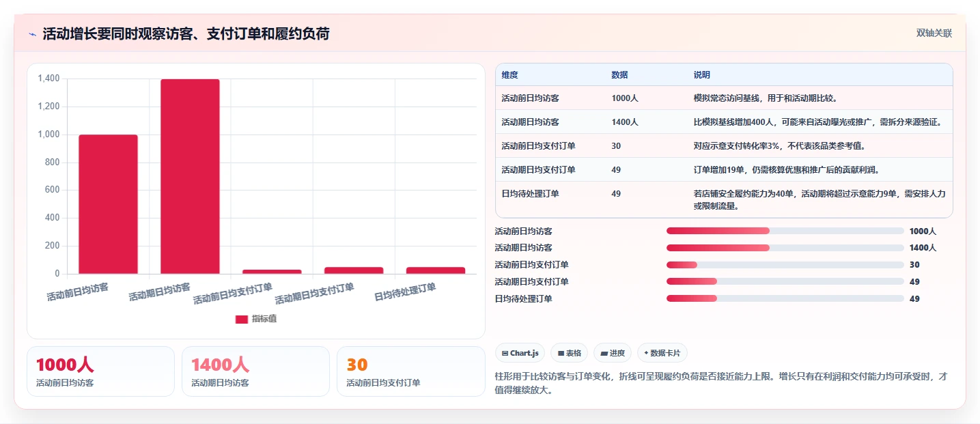This screenshot has width=980, height=424.
Task: Click the Chart.js chip
Action: (520, 353)
